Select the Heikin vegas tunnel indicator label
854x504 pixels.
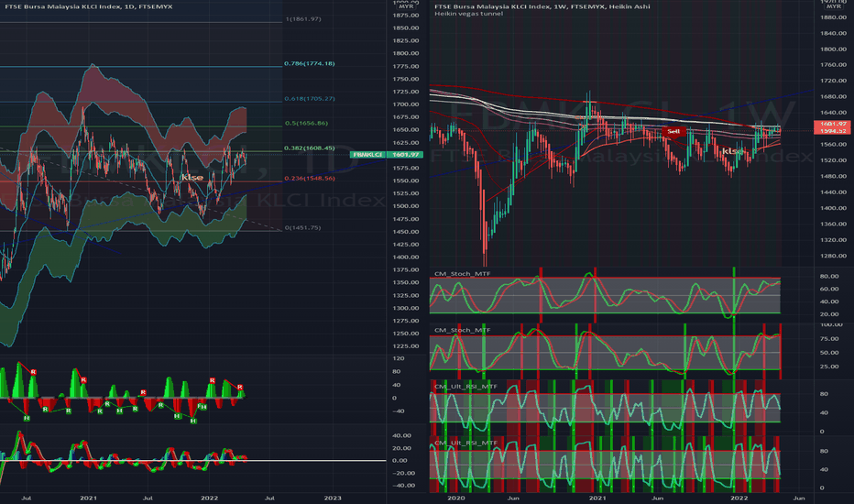coord(468,14)
